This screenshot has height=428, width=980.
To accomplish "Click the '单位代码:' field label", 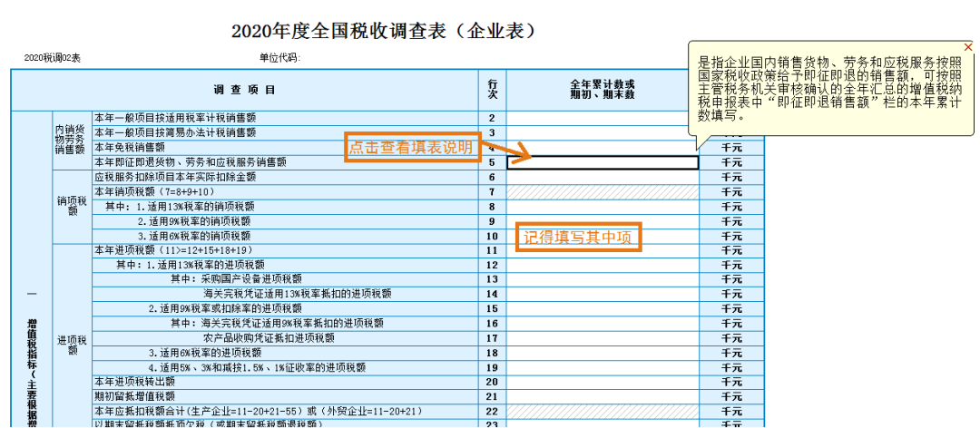I will tap(280, 58).
